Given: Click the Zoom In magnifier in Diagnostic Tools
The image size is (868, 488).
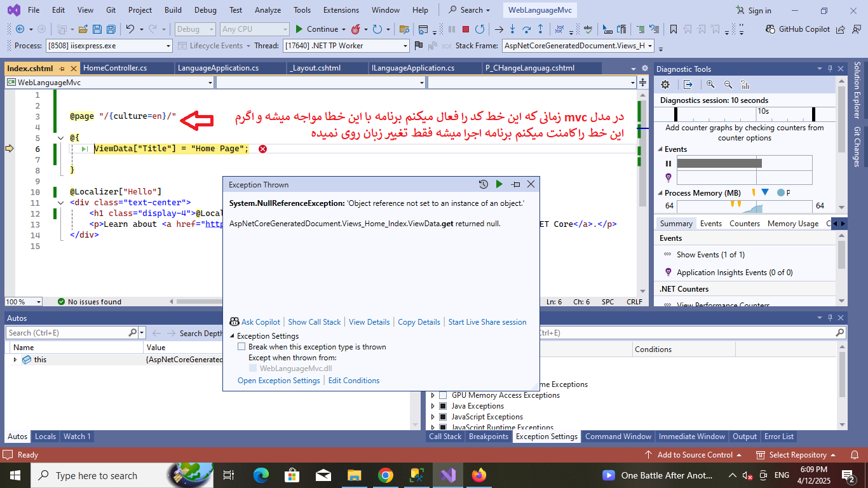Looking at the screenshot, I should point(710,85).
